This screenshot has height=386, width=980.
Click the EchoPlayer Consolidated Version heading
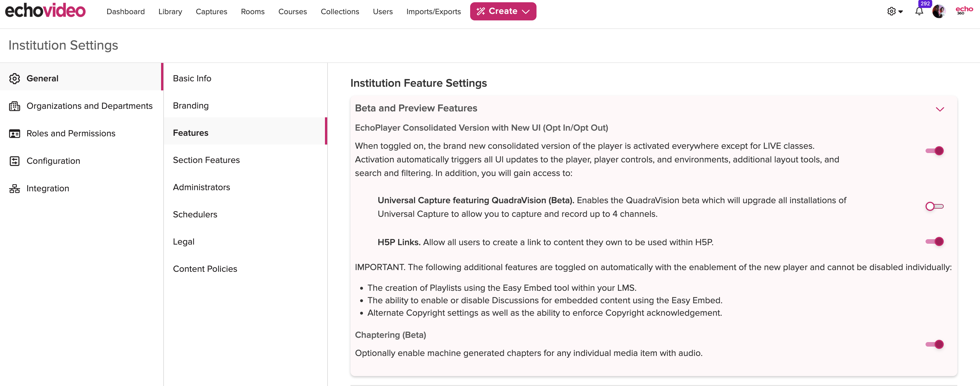pos(481,128)
